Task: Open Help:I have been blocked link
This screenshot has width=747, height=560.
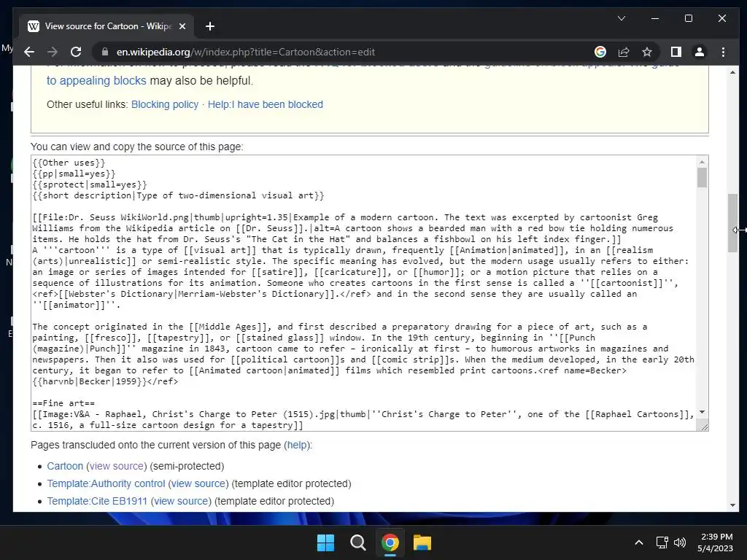Action: click(x=266, y=104)
